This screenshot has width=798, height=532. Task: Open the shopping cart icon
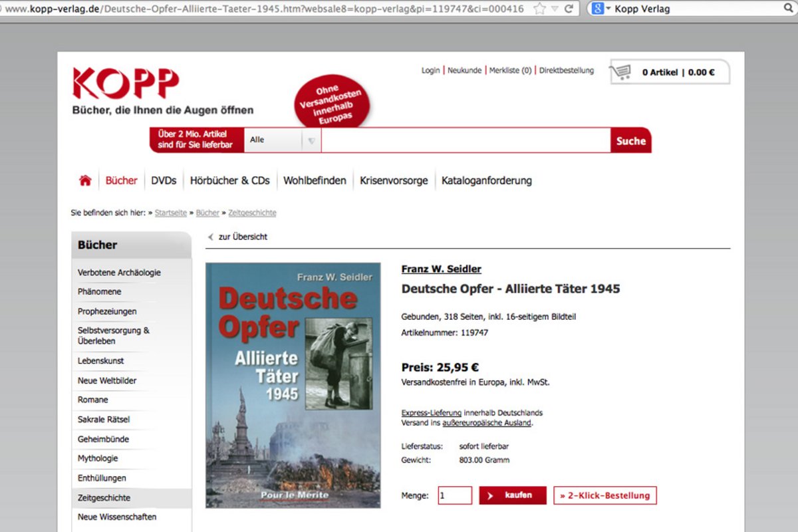click(x=622, y=72)
